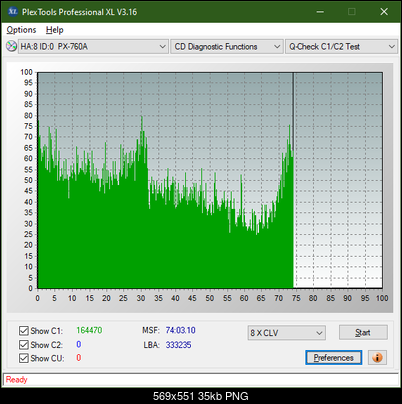Click the CU error count value 0
The width and height of the screenshot is (402, 404).
coord(79,358)
